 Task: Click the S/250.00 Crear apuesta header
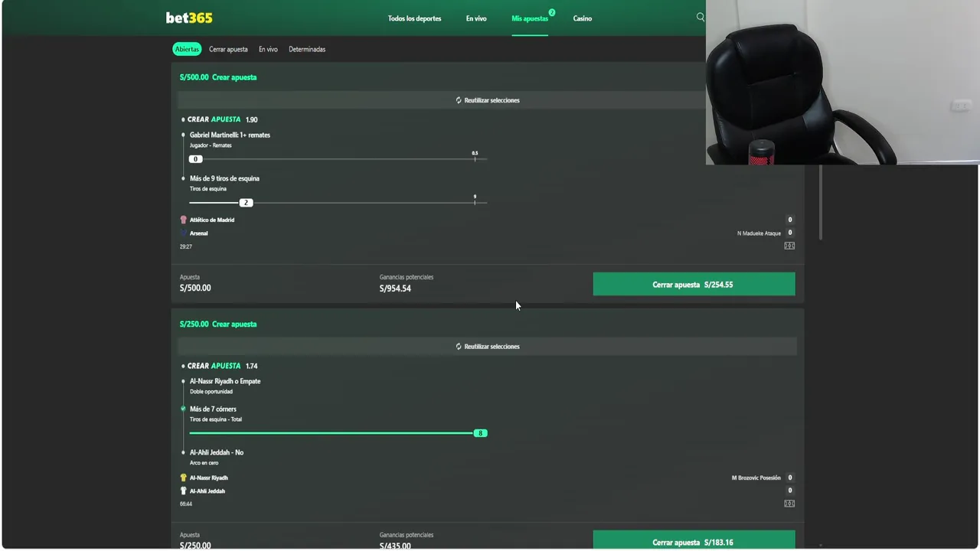[x=218, y=324]
